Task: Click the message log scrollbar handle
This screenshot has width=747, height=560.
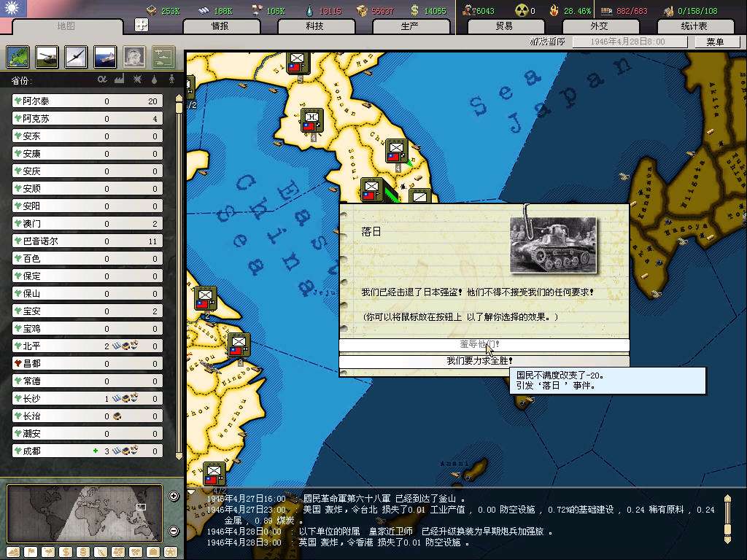Action: tap(727, 529)
